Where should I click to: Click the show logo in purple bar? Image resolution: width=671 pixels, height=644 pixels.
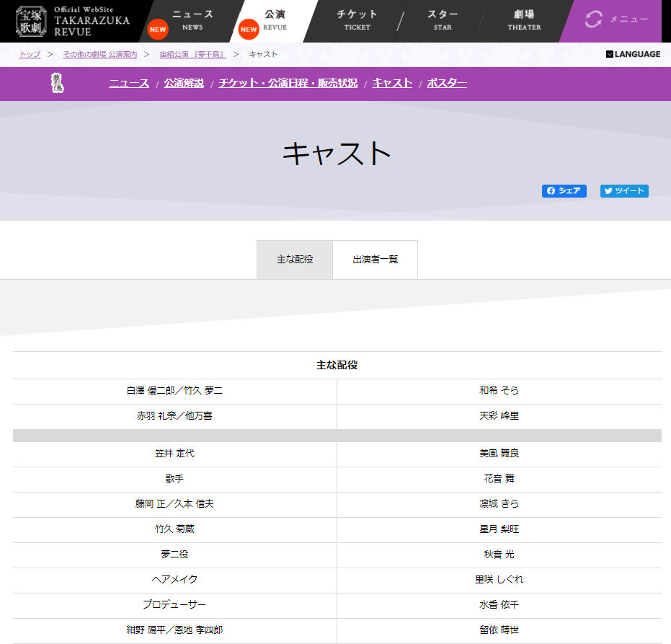tap(58, 83)
